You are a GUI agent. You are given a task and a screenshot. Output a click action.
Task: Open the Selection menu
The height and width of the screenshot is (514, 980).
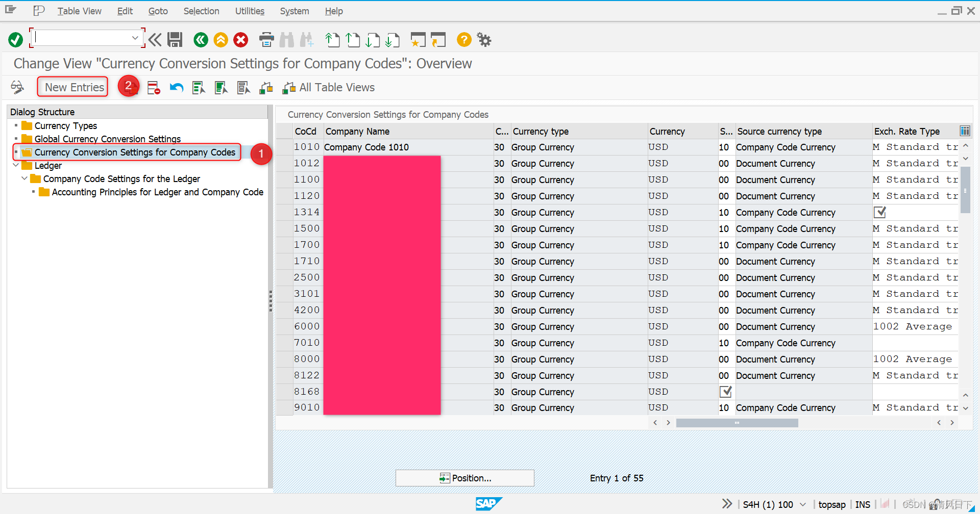[201, 11]
